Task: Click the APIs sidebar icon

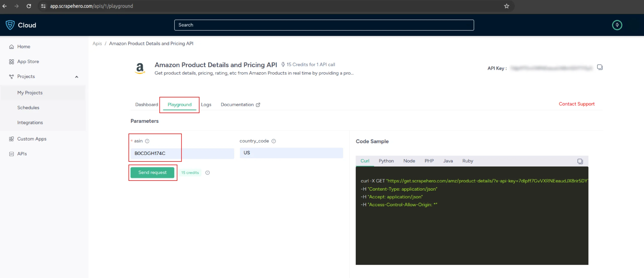Action: [x=11, y=154]
